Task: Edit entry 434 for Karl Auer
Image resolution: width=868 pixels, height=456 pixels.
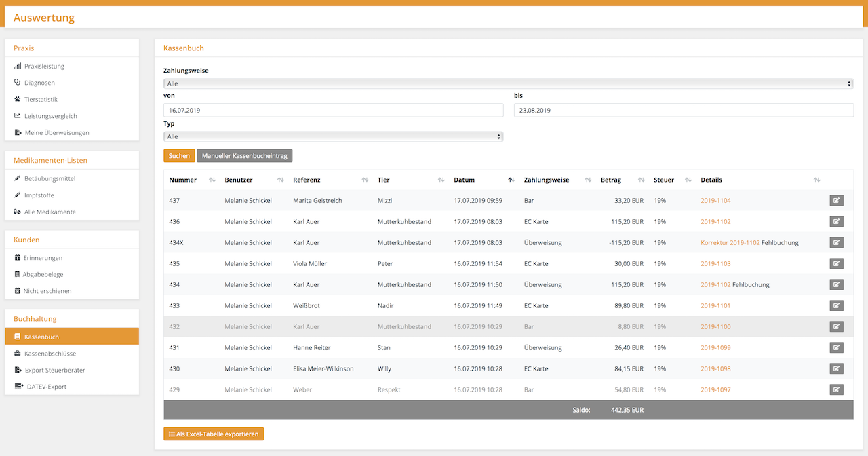Action: (x=836, y=284)
